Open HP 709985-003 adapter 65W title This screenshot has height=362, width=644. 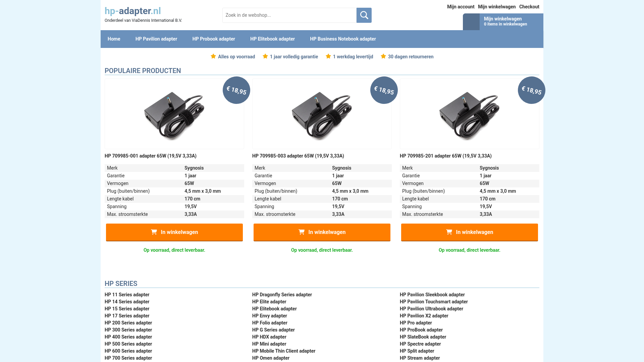(x=298, y=156)
